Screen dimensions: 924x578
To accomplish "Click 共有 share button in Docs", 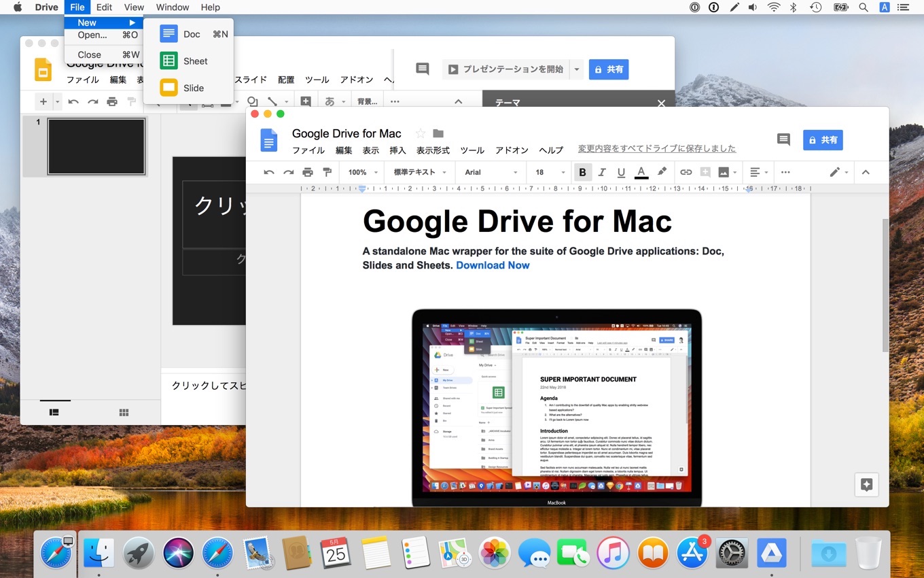I will tap(823, 140).
